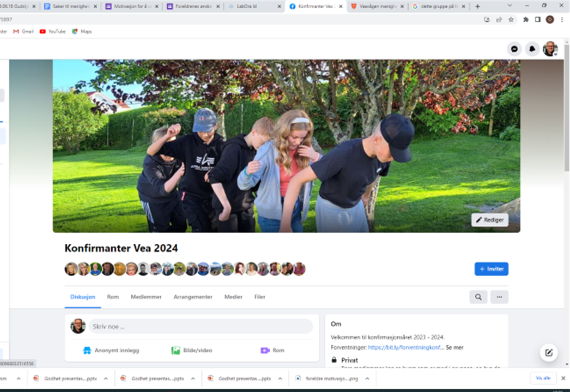The height and width of the screenshot is (392, 570).
Task: Open the three-dots group options menu
Action: pyautogui.click(x=499, y=297)
